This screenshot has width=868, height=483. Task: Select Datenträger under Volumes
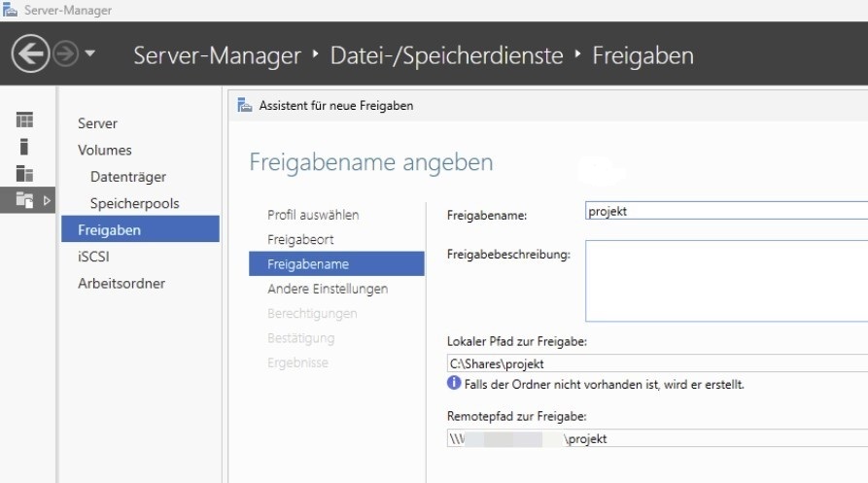pos(128,177)
